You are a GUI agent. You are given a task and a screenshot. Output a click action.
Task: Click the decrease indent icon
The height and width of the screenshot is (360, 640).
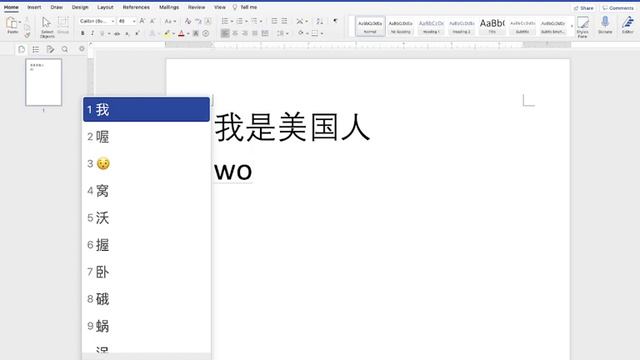(x=274, y=21)
